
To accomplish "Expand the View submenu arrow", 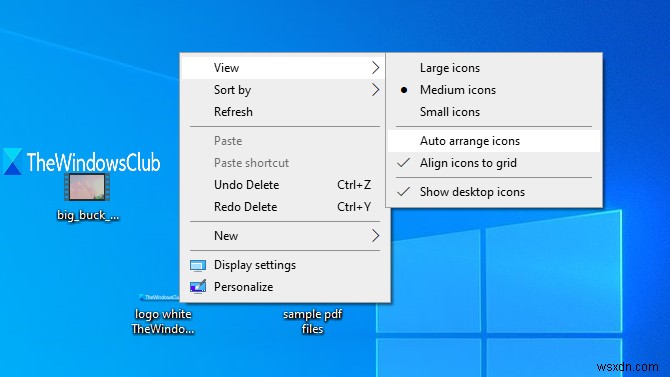I will point(375,68).
